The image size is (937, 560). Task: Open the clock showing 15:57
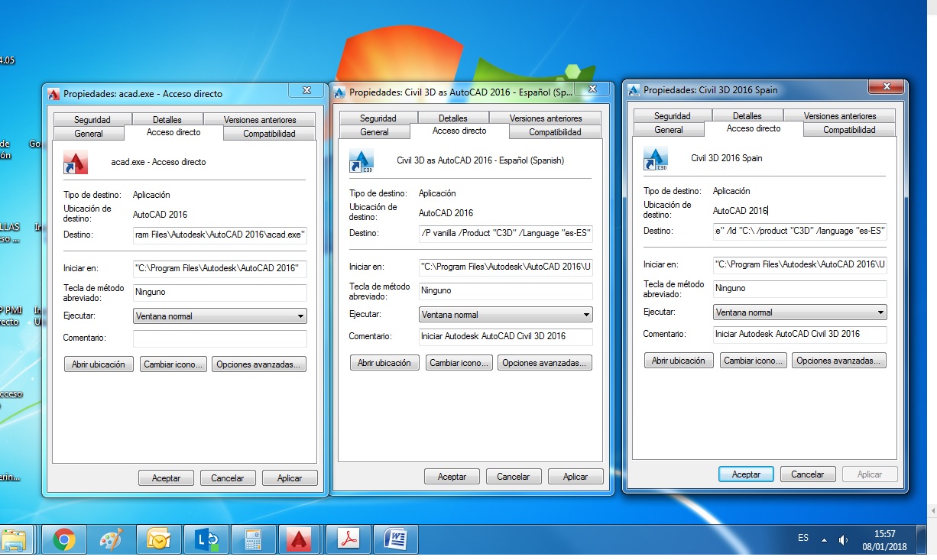[x=884, y=540]
